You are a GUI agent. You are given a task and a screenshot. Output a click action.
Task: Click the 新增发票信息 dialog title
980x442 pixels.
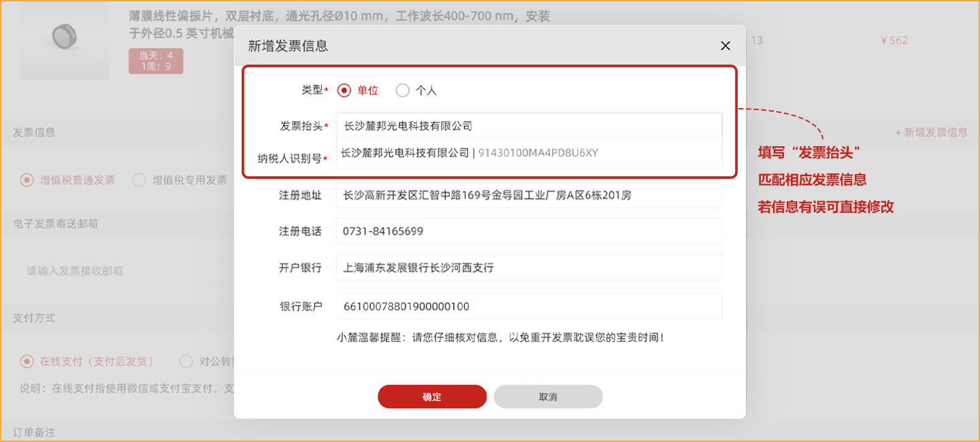click(288, 46)
